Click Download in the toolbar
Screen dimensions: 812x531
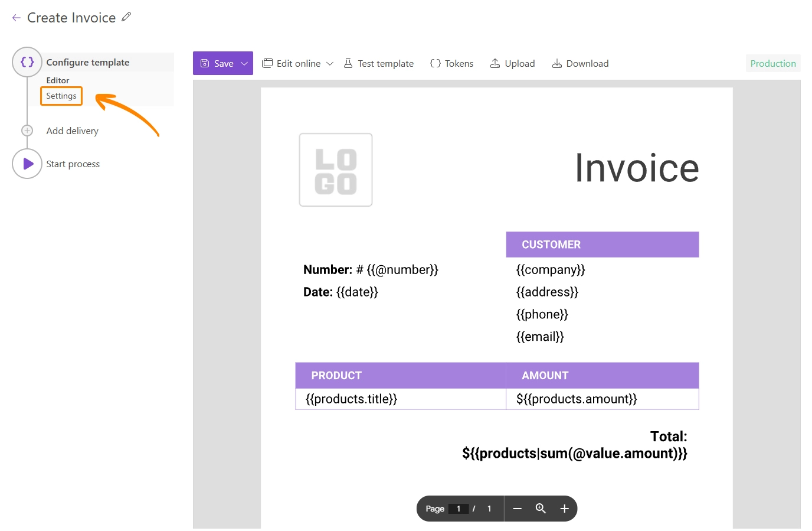(x=580, y=63)
